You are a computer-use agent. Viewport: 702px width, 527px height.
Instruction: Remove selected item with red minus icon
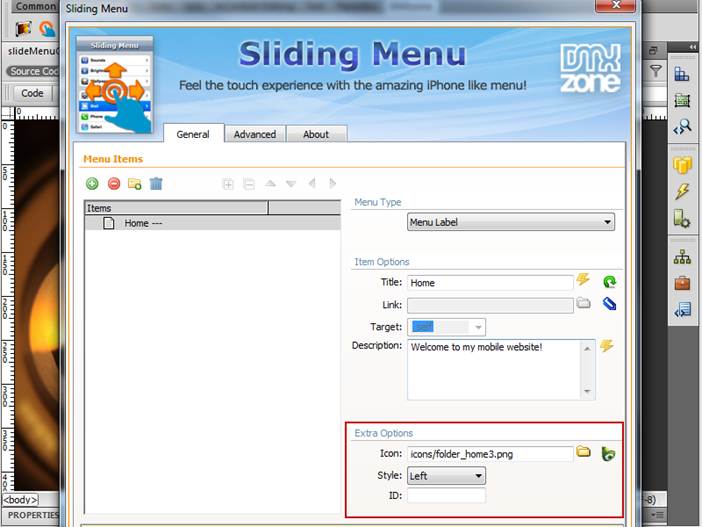pos(114,184)
